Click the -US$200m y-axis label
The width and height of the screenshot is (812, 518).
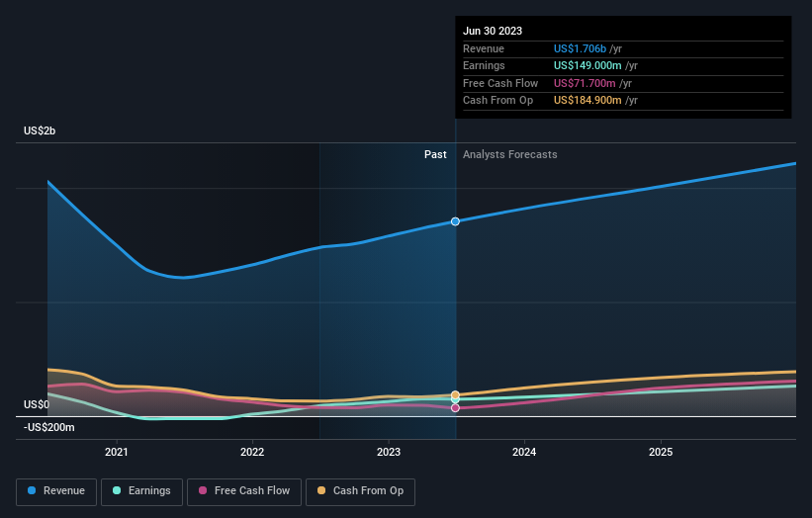click(49, 427)
